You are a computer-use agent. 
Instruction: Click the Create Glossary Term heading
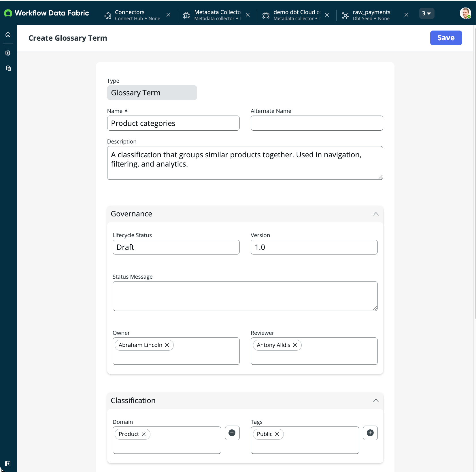point(68,38)
